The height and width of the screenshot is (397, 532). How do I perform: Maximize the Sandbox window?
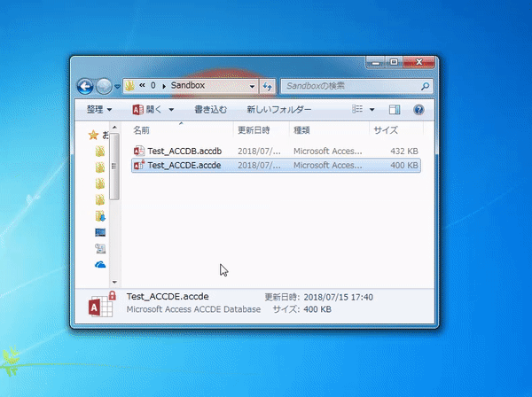394,63
